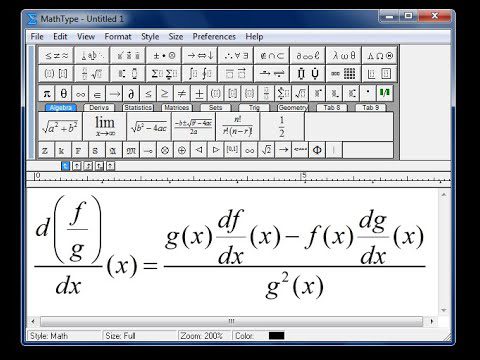Open the fraction and radical templates palette
This screenshot has height=360, width=480.
pos(92,74)
